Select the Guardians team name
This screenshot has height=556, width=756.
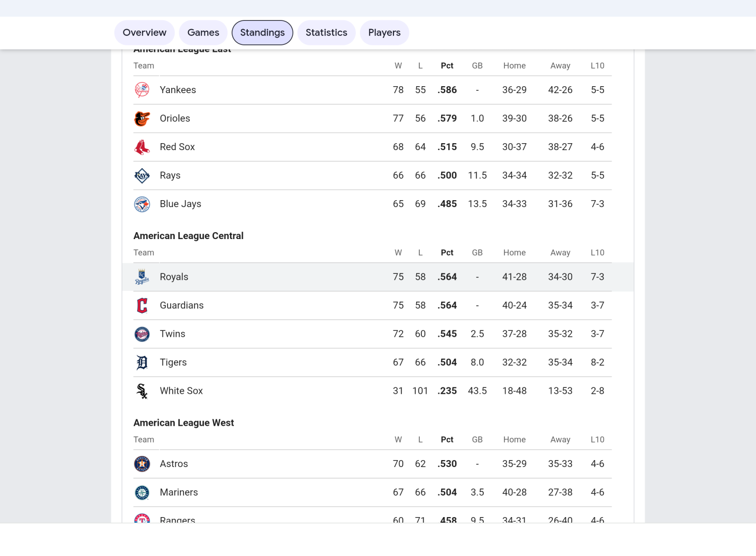tap(181, 305)
